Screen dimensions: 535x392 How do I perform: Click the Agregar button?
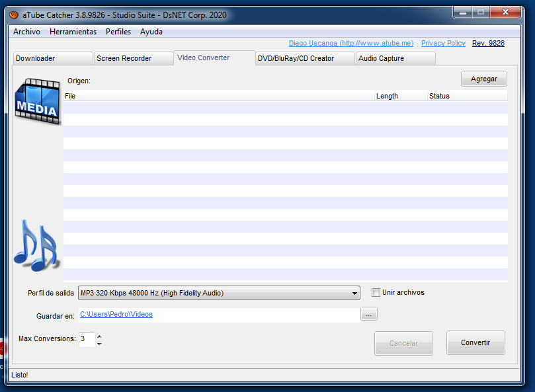[484, 79]
